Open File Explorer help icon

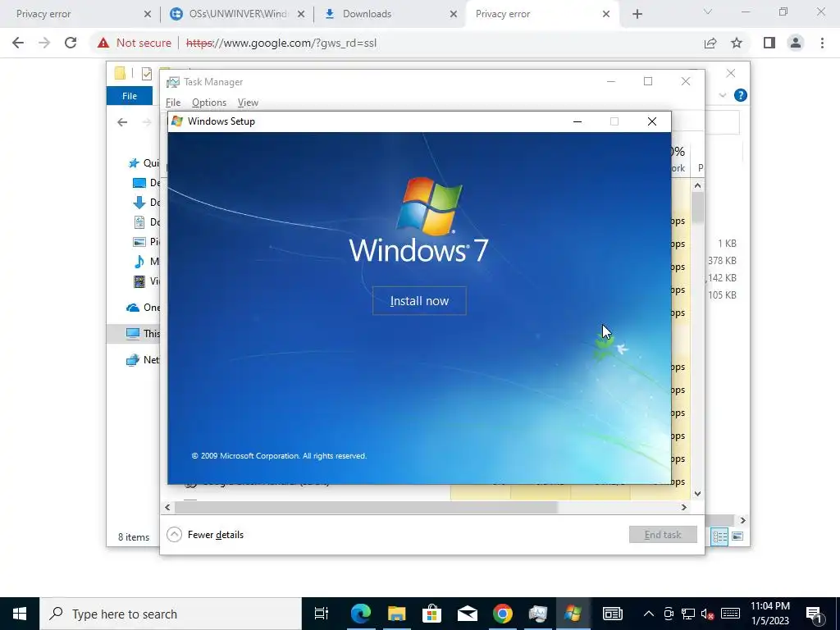coord(741,95)
